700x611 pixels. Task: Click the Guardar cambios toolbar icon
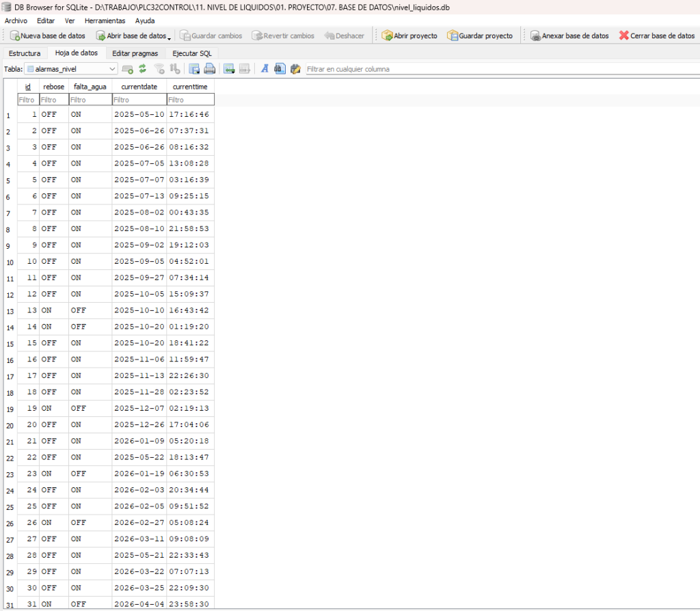coord(185,36)
